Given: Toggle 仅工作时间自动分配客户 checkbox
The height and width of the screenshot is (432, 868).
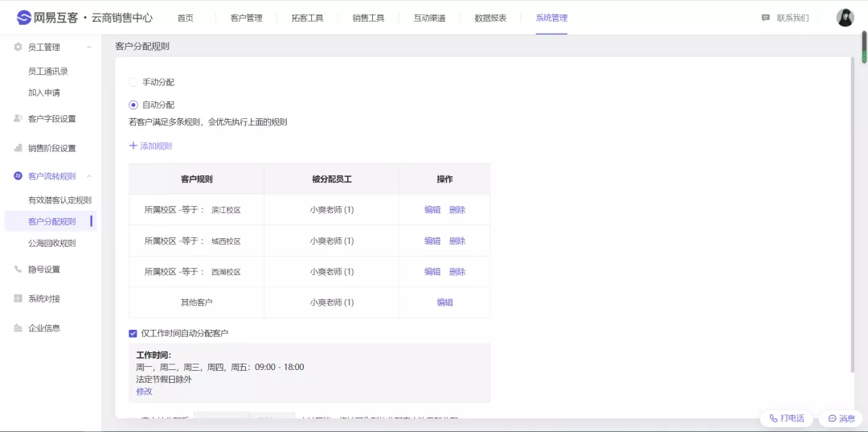Looking at the screenshot, I should coord(133,333).
